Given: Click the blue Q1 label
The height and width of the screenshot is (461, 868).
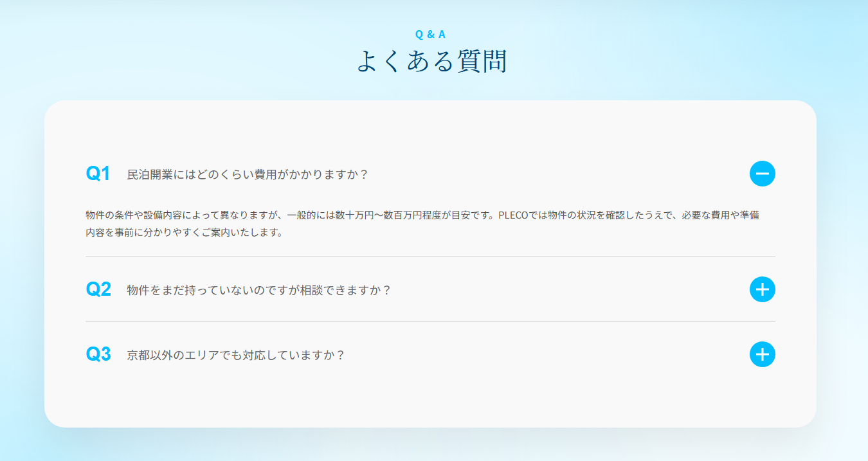Looking at the screenshot, I should pos(98,174).
